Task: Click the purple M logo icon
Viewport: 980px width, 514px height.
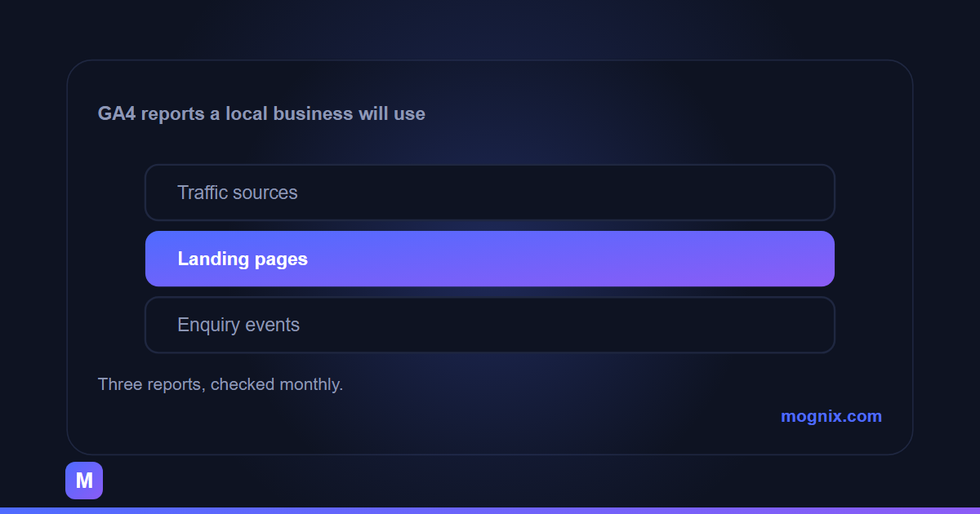Action: (x=84, y=481)
